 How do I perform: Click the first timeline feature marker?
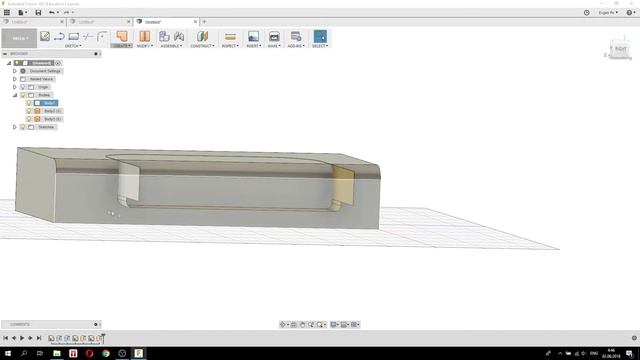click(x=51, y=338)
